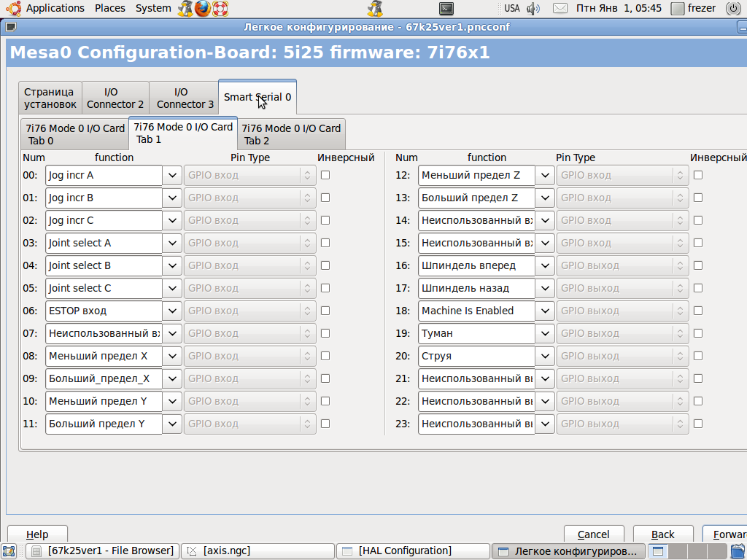Expand function dropdown for Больший предел Z
Image resolution: width=747 pixels, height=560 pixels.
544,198
